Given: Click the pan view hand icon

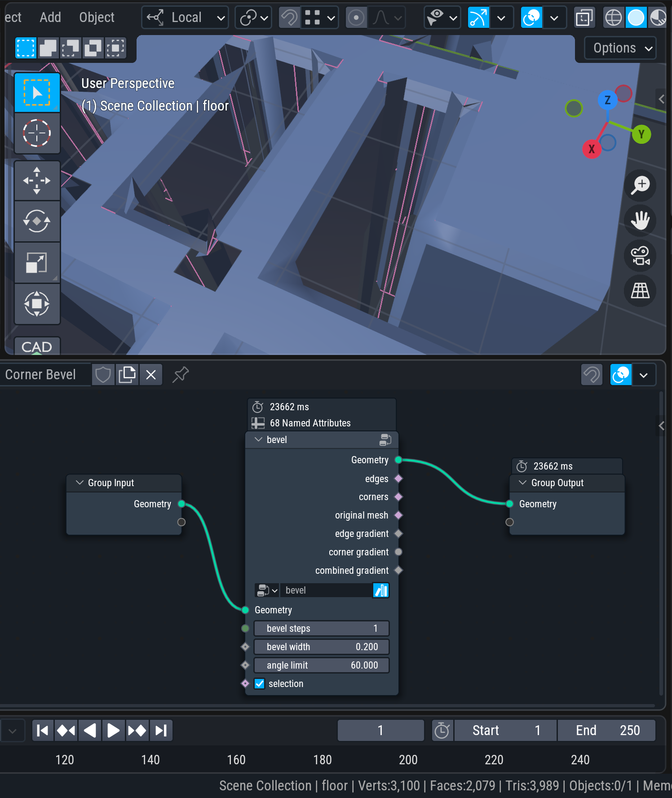Looking at the screenshot, I should tap(640, 220).
